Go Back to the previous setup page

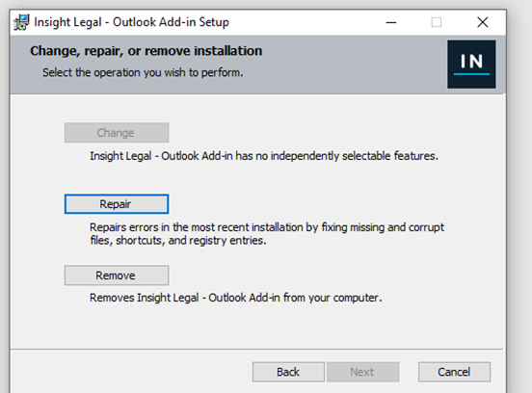[288, 372]
